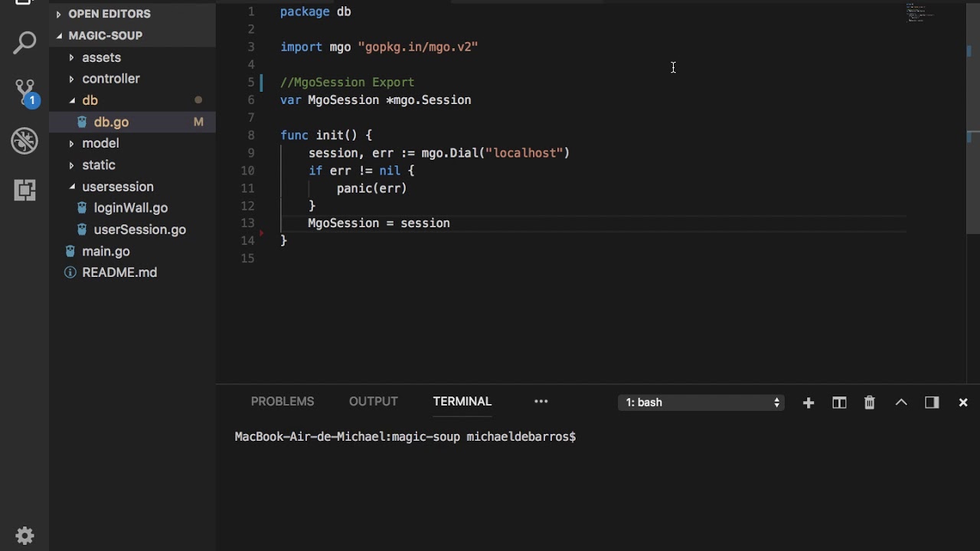Split the terminal panel
The image size is (980, 551).
839,403
